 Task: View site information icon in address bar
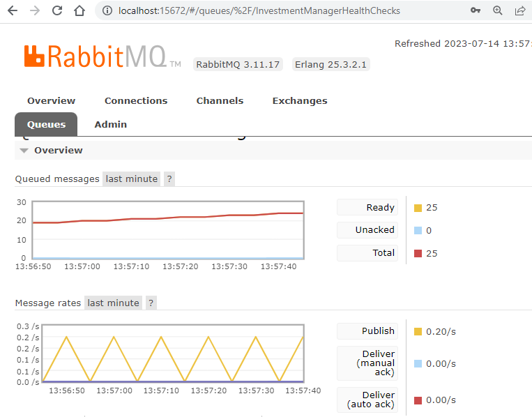tap(107, 11)
